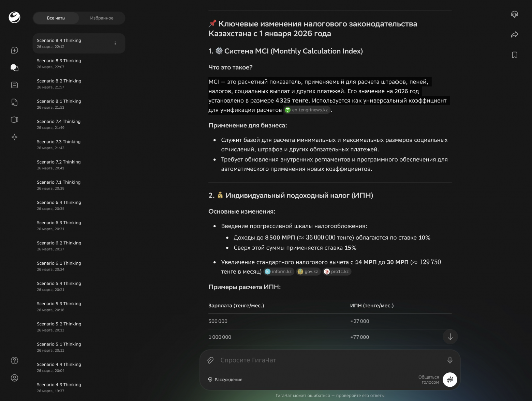Open saved items via the disk icon

[x=14, y=85]
